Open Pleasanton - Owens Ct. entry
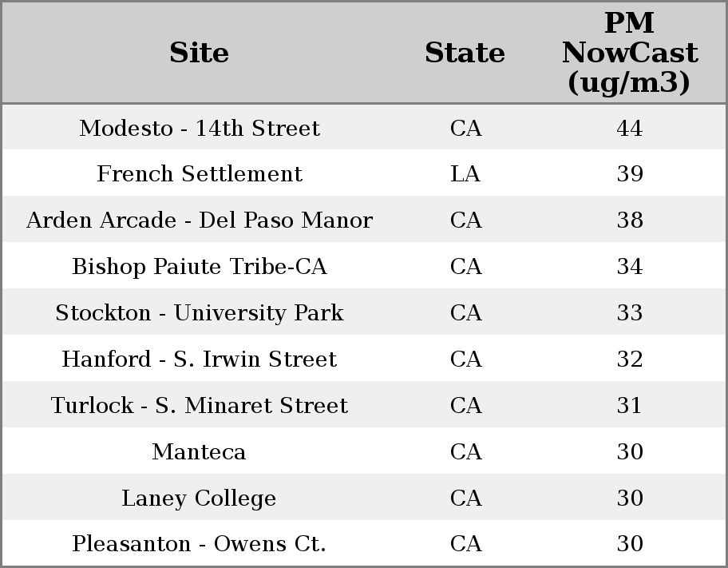Viewport: 728px width, 568px height. pyautogui.click(x=199, y=544)
